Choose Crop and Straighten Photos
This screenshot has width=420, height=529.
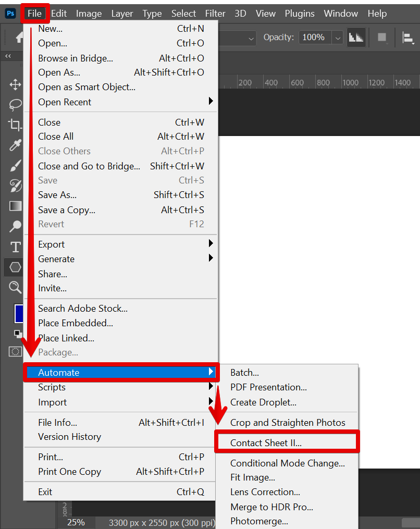pyautogui.click(x=287, y=422)
